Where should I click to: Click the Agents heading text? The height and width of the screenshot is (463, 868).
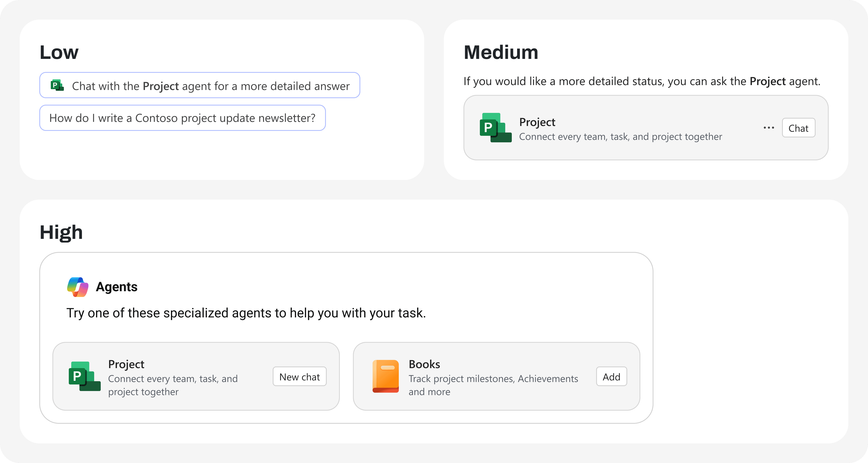[x=117, y=287]
